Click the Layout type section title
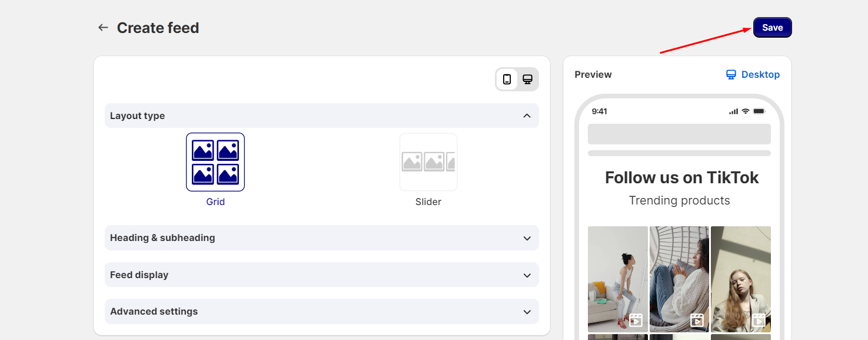 [x=137, y=116]
